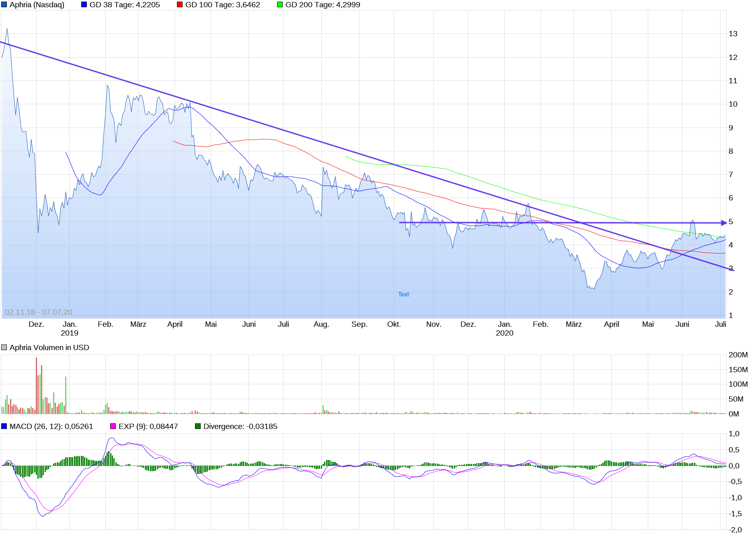Click the EXP (9): 0,08447 label
The width and height of the screenshot is (756, 538).
(148, 426)
